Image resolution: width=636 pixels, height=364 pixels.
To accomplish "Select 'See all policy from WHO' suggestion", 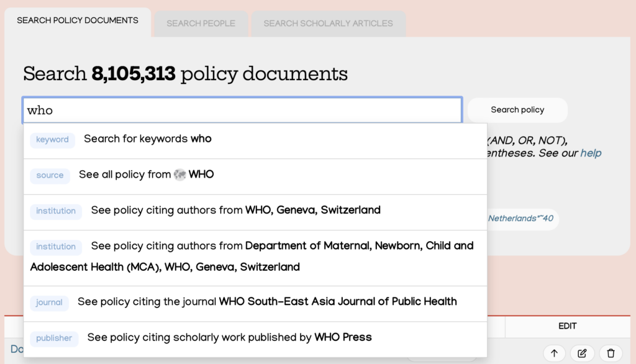I will click(255, 176).
